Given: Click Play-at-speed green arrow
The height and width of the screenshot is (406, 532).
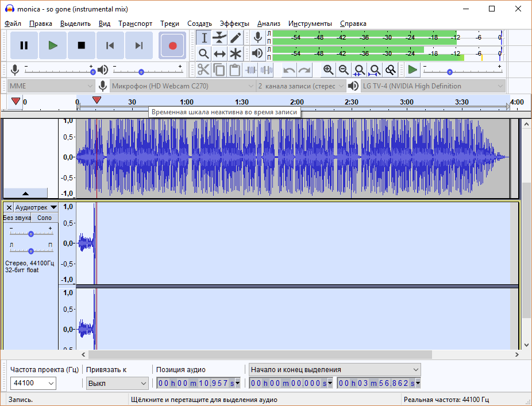Looking at the screenshot, I should point(413,70).
